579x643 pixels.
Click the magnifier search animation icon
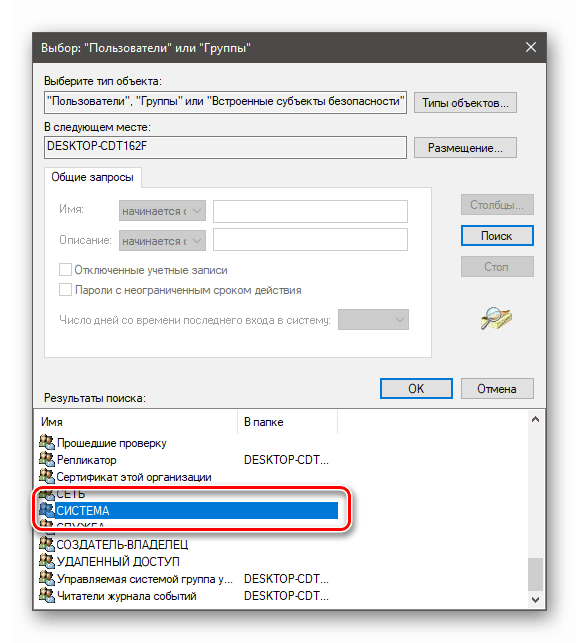(496, 318)
